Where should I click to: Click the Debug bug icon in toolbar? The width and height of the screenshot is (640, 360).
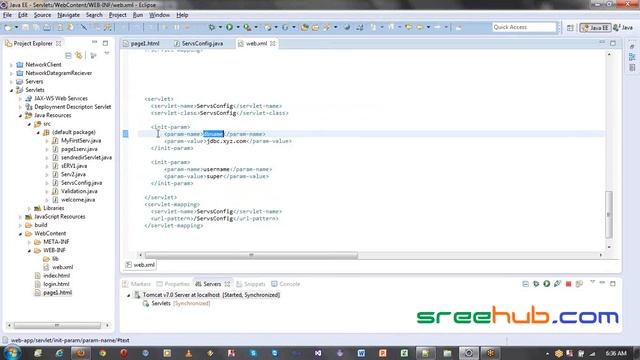click(211, 27)
